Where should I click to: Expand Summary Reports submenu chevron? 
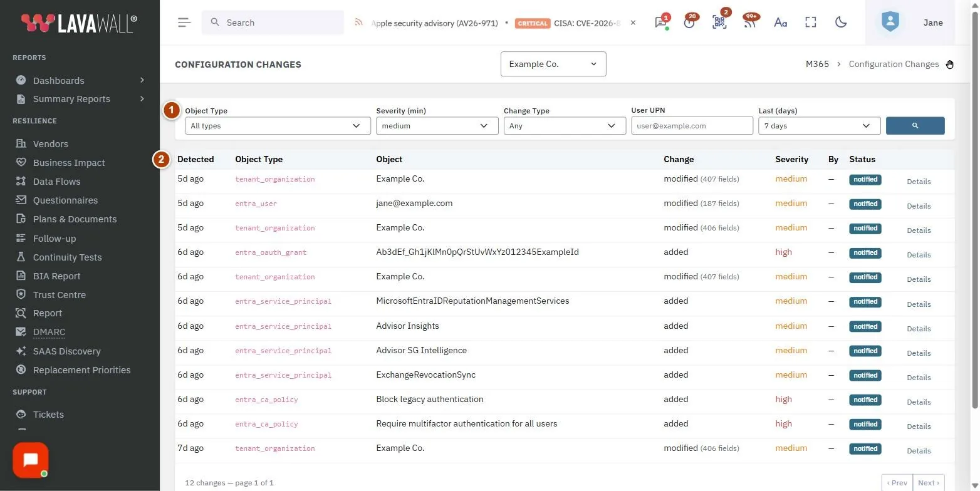click(x=142, y=99)
